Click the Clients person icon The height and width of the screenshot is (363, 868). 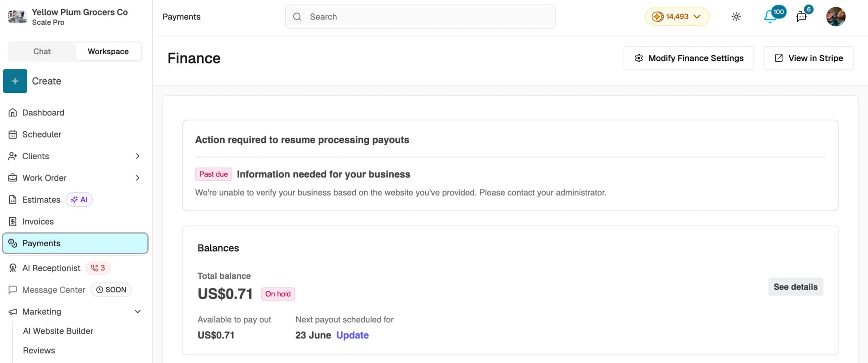[x=13, y=156]
